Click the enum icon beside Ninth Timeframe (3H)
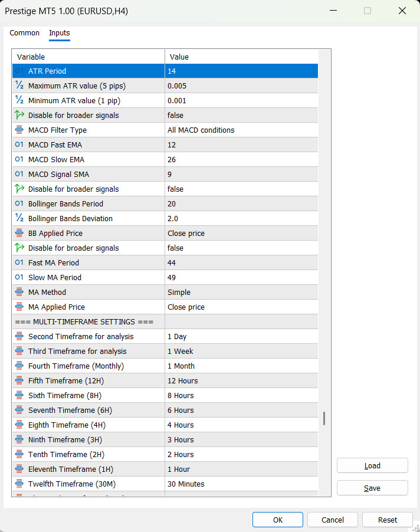Image resolution: width=420 pixels, height=532 pixels. pos(19,439)
